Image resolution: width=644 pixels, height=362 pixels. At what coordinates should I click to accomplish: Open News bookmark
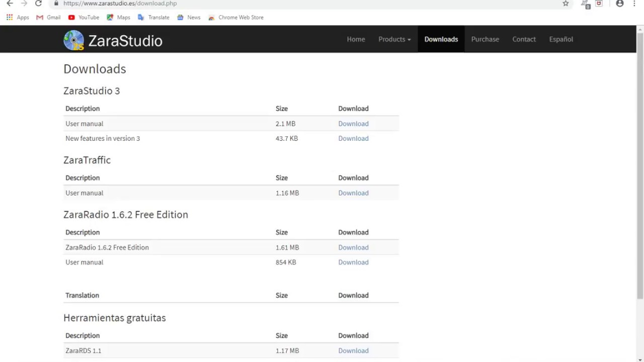[189, 17]
